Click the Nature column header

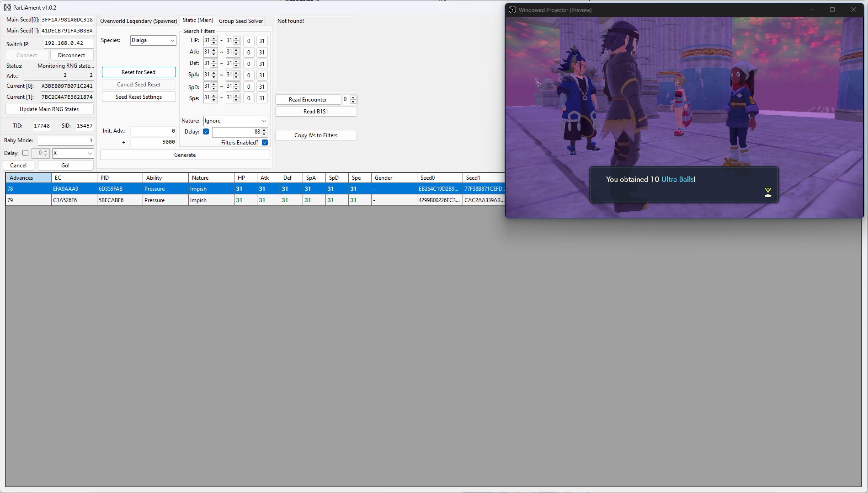(211, 178)
